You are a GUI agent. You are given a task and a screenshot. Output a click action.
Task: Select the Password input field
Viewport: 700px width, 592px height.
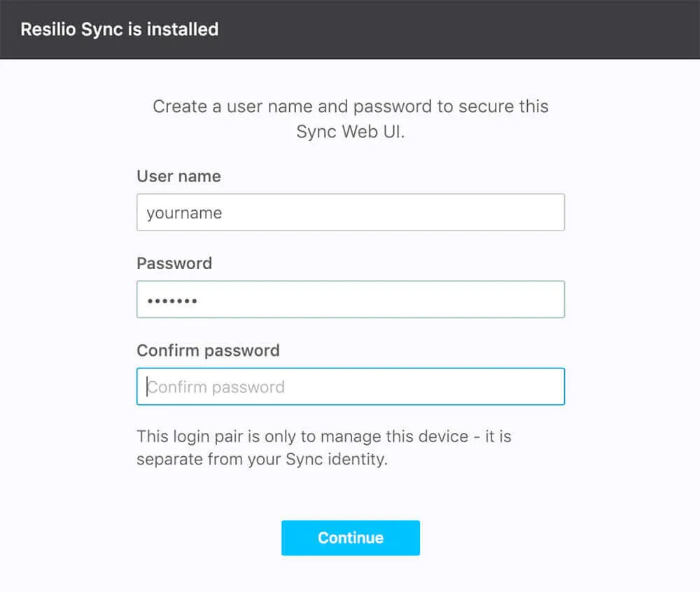click(x=351, y=299)
